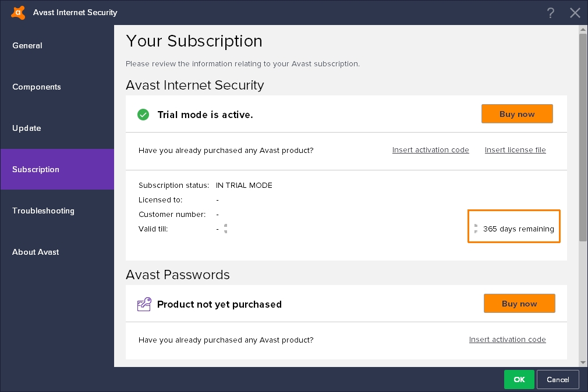Switch to the Components tab

pos(37,87)
